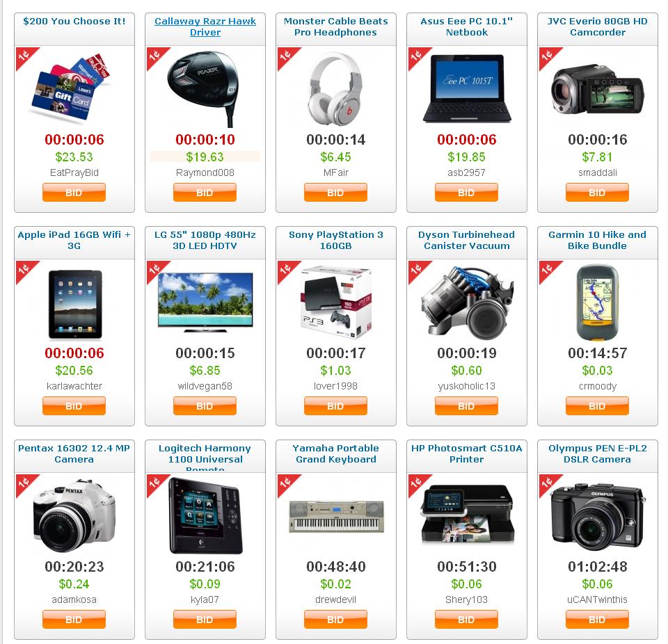Open the Callaway Razr Hawk Driver link
This screenshot has width=668, height=644.
click(x=205, y=26)
